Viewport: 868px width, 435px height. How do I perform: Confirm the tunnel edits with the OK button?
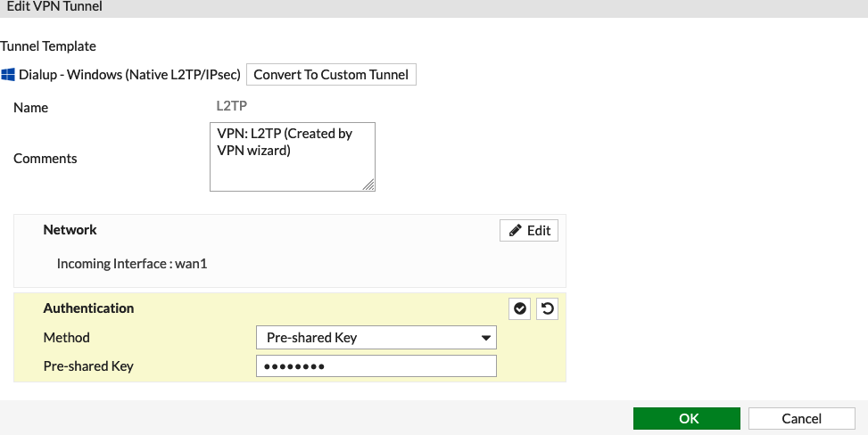pos(687,418)
